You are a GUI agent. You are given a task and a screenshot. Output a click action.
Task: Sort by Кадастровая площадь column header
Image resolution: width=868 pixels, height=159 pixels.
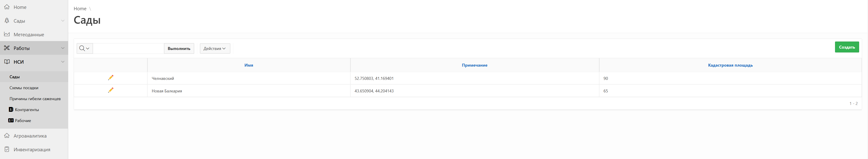coord(730,65)
